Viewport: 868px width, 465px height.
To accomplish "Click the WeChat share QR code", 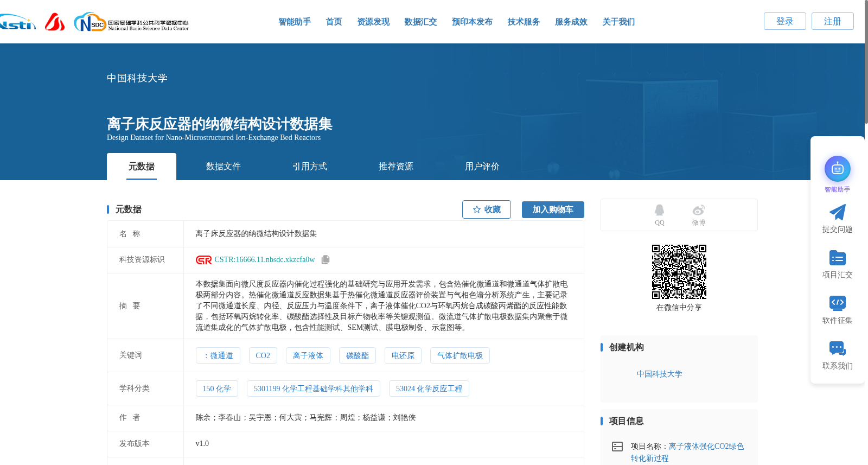I will [679, 272].
